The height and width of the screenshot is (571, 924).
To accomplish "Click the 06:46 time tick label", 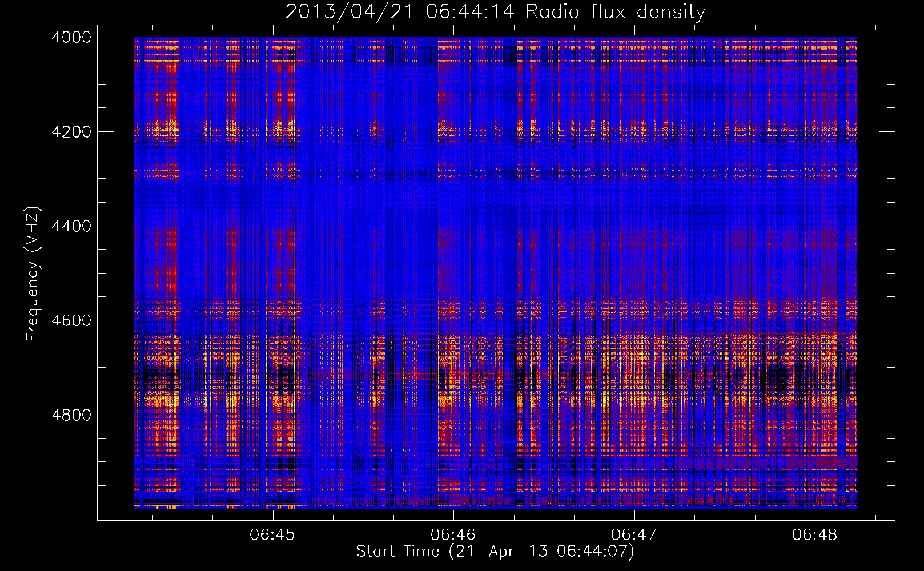I will (x=453, y=534).
